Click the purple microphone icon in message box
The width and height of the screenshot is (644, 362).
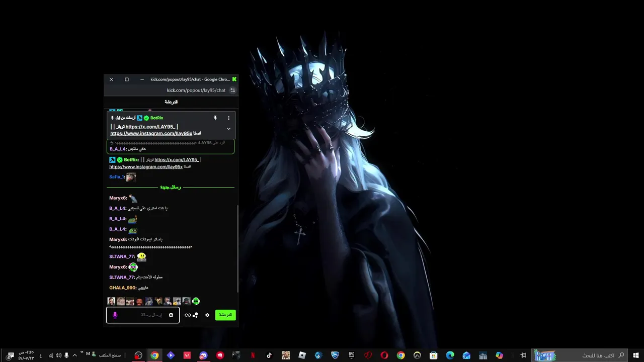tap(115, 315)
